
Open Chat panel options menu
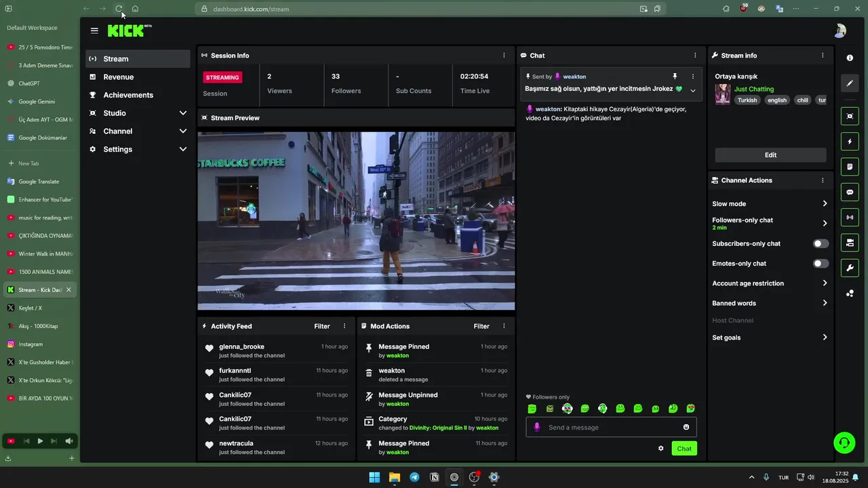[695, 56]
